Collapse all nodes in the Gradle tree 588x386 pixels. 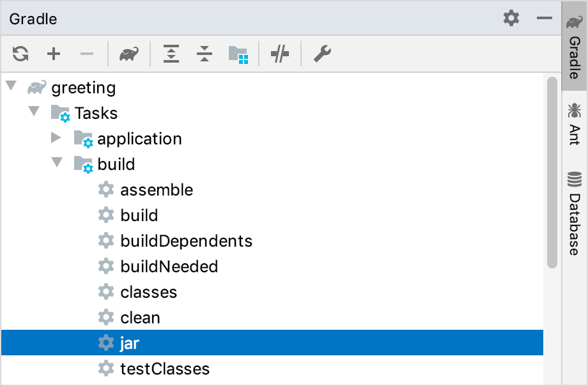204,54
